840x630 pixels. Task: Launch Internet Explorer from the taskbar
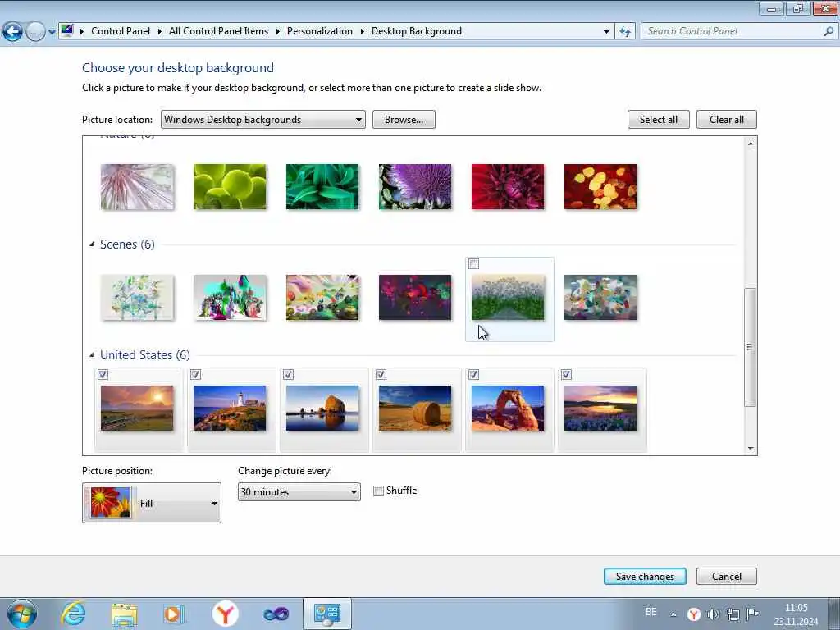click(x=73, y=614)
